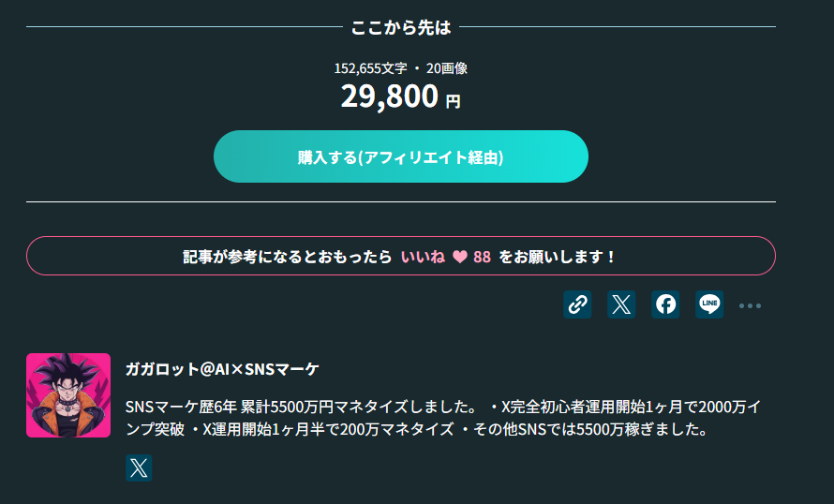Open the author's X profile icon below bio
Viewport: 834px width, 504px height.
[x=139, y=468]
